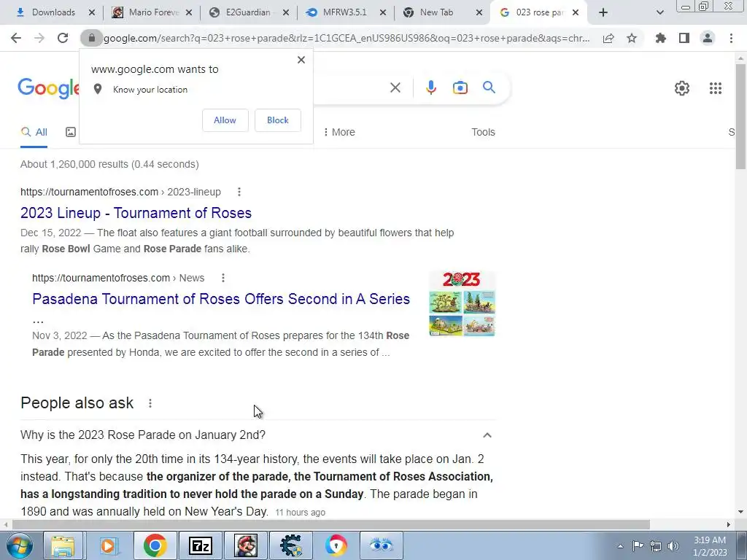
Task: Open a new tab with the plus button
Action: point(603,12)
